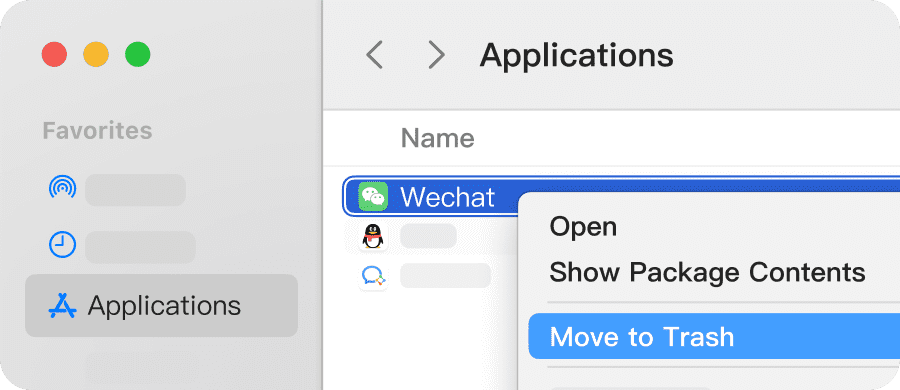Viewport: 900px width, 390px height.
Task: Click the Applications sidebar icon
Action: click(62, 306)
